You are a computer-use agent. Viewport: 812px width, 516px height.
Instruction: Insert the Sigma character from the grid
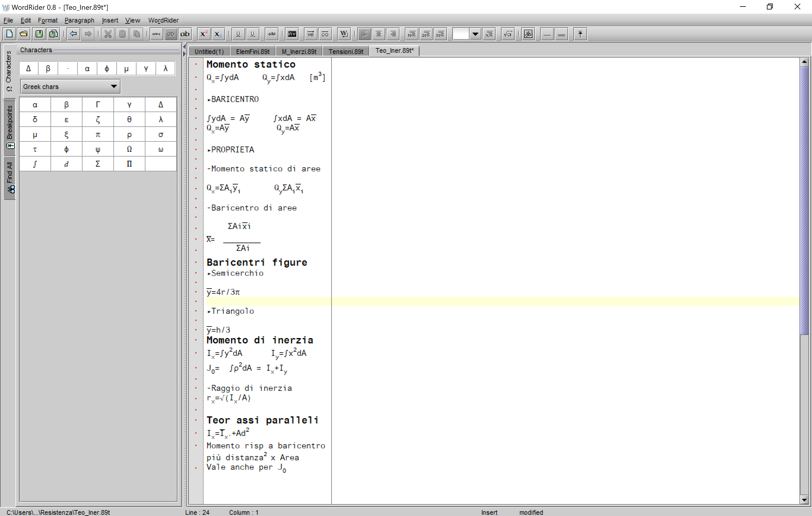click(98, 164)
